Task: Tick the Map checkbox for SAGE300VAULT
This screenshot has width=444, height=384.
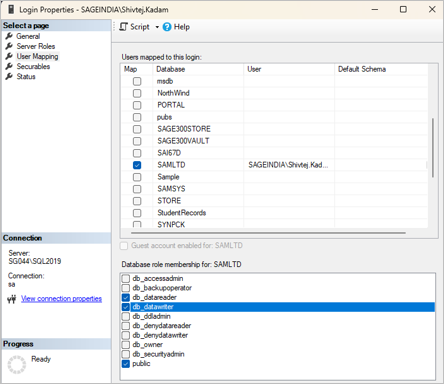Action: click(137, 141)
